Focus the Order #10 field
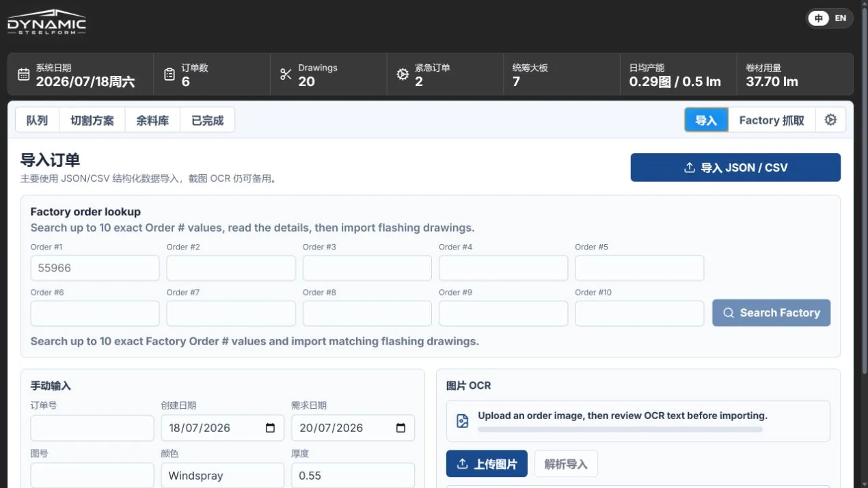Image resolution: width=868 pixels, height=488 pixels. 639,313
